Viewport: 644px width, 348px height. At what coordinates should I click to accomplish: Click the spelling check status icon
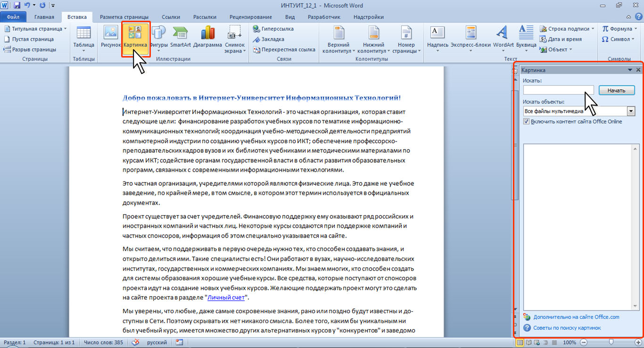[136, 342]
